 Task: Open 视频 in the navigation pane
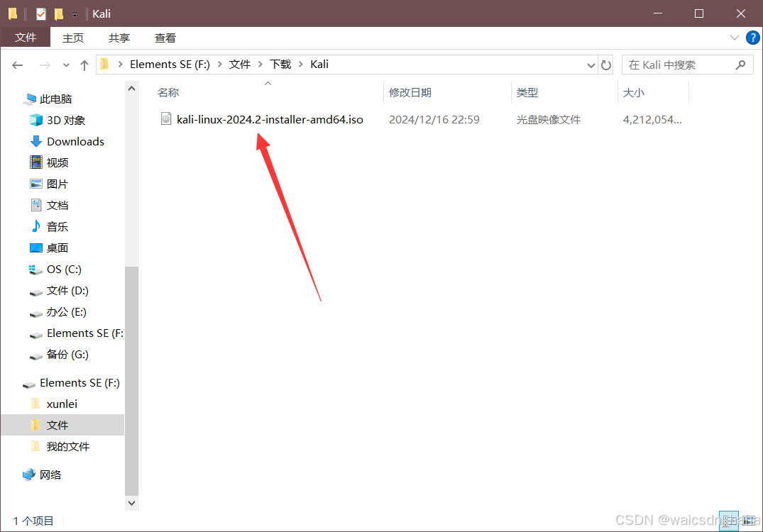tap(57, 162)
